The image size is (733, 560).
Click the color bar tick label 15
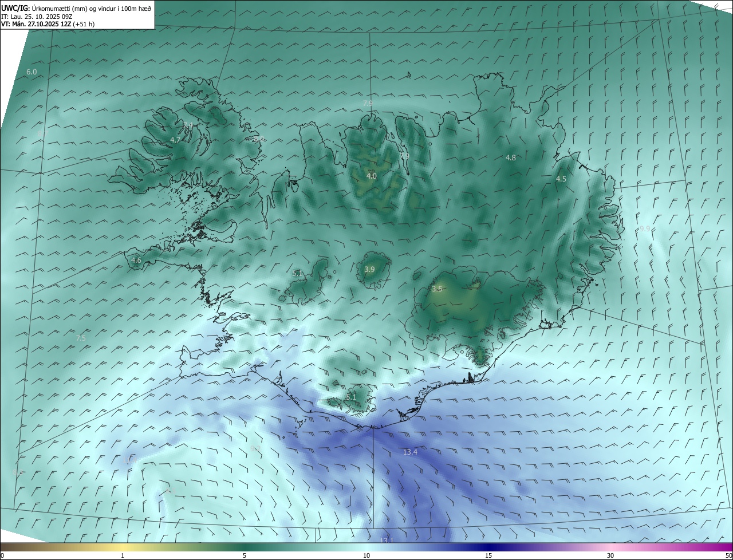[x=488, y=555]
